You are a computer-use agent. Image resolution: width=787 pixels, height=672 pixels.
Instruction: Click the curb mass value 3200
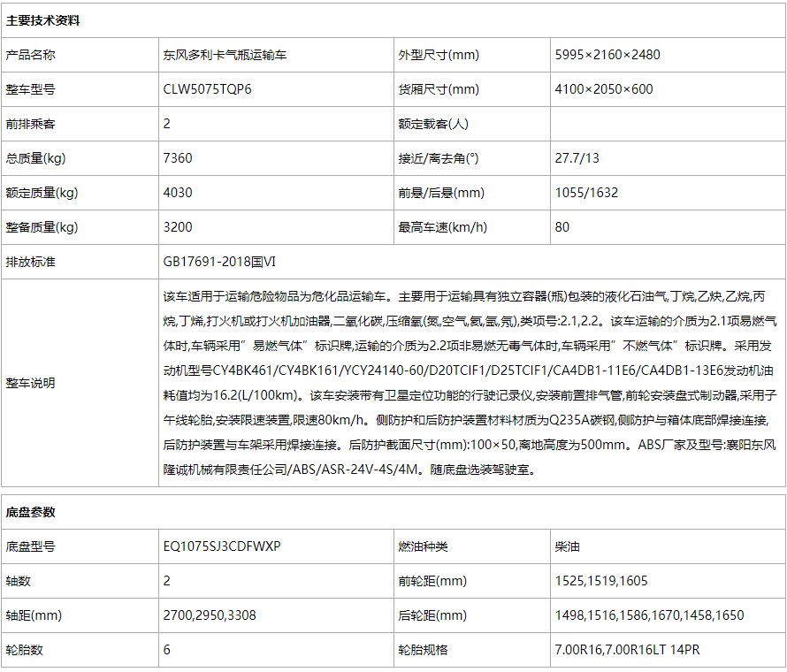click(x=178, y=227)
